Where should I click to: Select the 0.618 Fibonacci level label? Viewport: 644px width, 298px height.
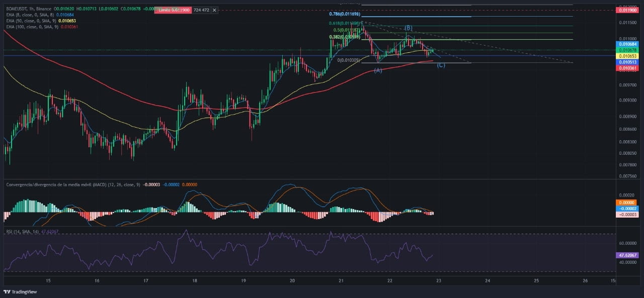coord(345,24)
